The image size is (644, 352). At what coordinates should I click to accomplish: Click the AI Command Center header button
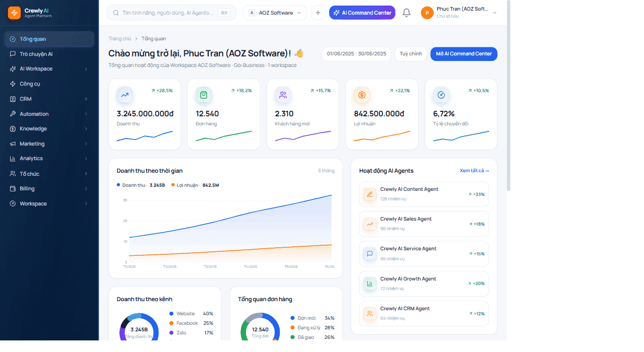click(x=362, y=13)
